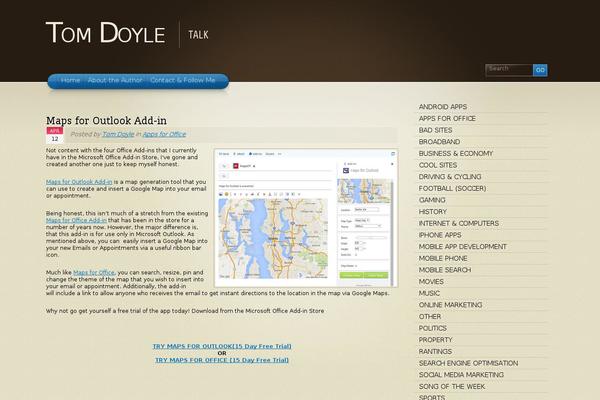Open Property category
The image size is (600, 400).
coord(435,340)
